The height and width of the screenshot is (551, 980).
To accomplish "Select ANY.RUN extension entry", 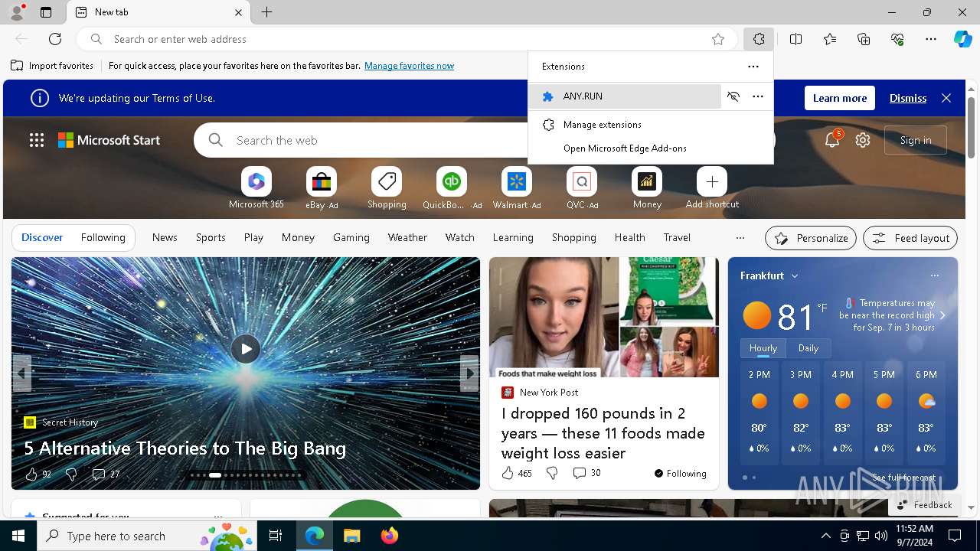I will pyautogui.click(x=625, y=96).
